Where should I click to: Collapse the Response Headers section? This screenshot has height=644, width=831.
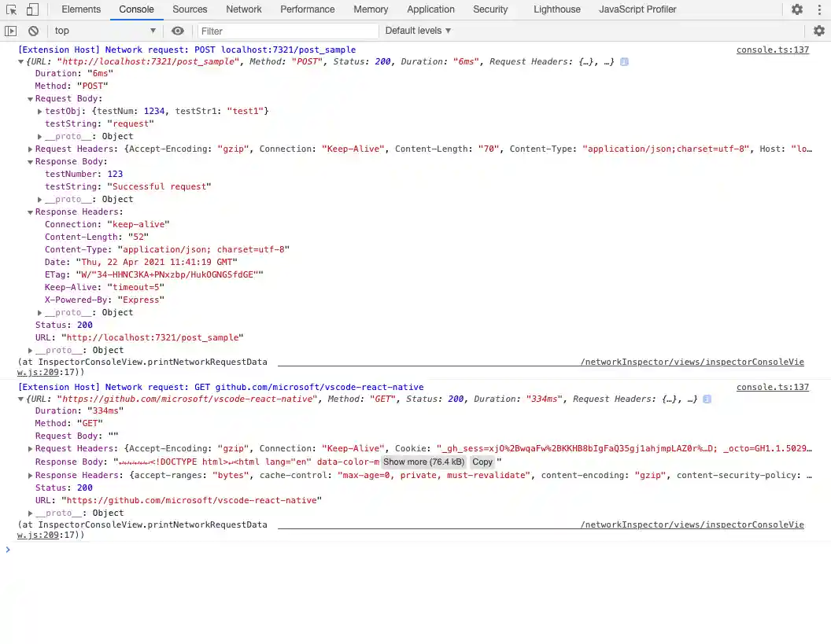(x=31, y=212)
